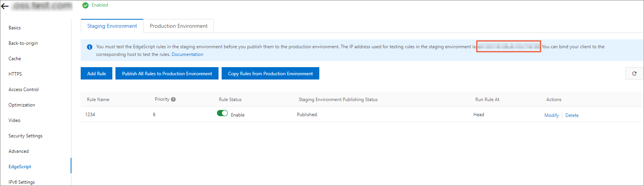644x186 pixels.
Task: Open Basics in the sidebar
Action: pyautogui.click(x=15, y=28)
